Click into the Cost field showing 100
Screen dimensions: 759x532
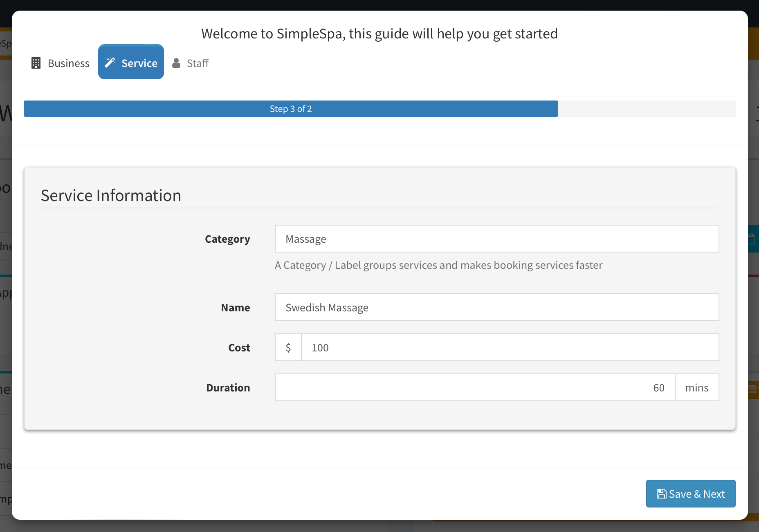tap(510, 347)
